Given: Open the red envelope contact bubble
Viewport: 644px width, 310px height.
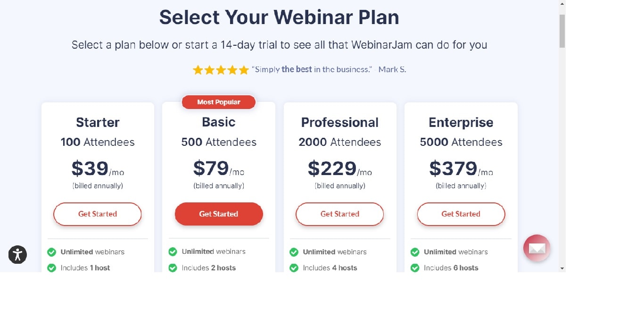Looking at the screenshot, I should (537, 248).
